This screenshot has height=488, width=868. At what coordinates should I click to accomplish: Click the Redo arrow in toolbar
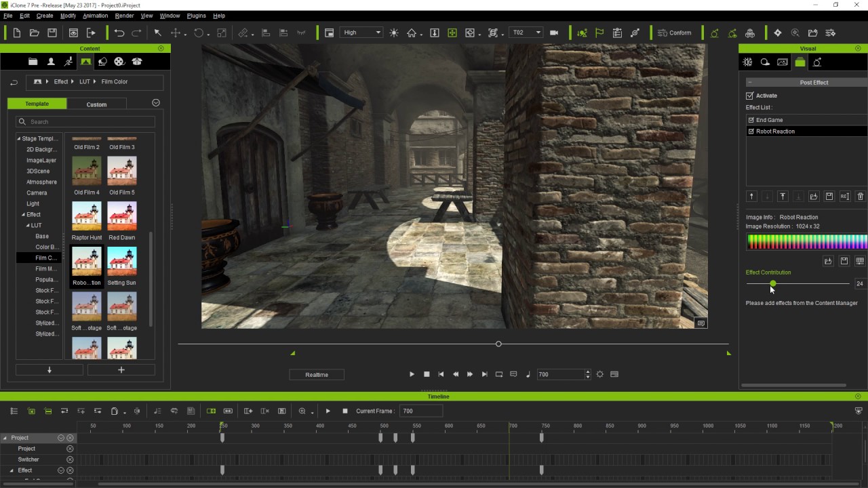tap(136, 33)
